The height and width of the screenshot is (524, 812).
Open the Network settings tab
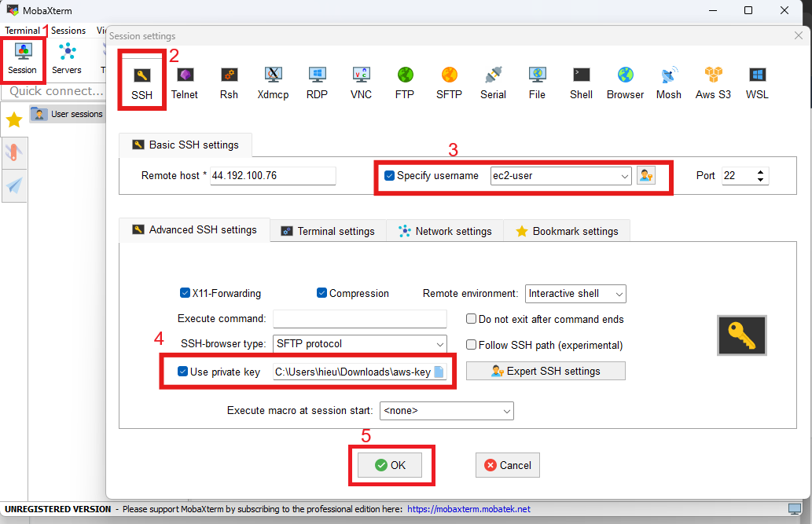446,231
